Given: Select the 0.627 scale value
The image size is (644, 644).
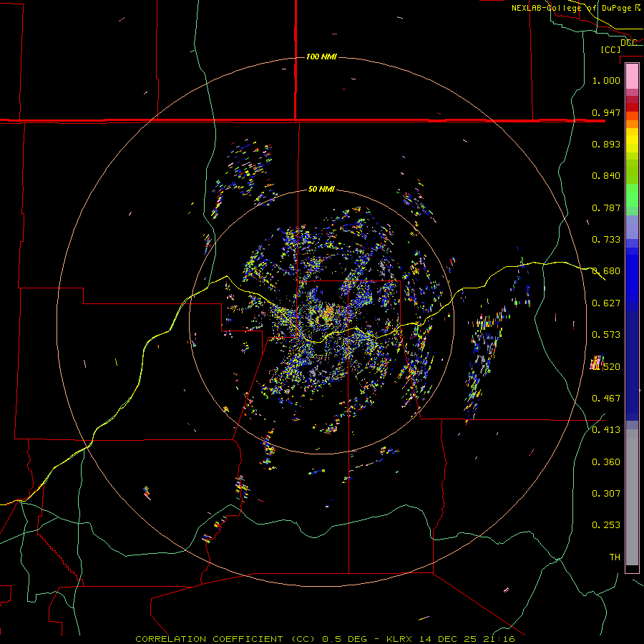Looking at the screenshot, I should click(606, 303).
